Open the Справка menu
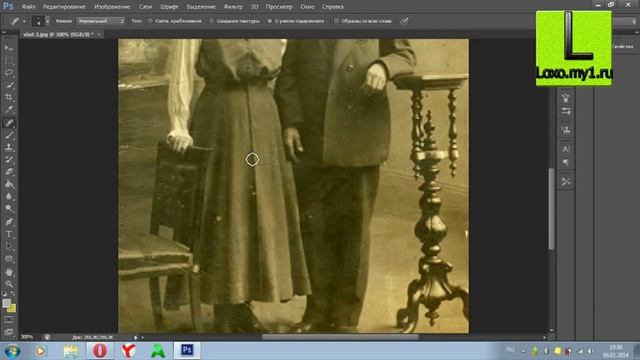The width and height of the screenshot is (640, 360). click(x=333, y=7)
